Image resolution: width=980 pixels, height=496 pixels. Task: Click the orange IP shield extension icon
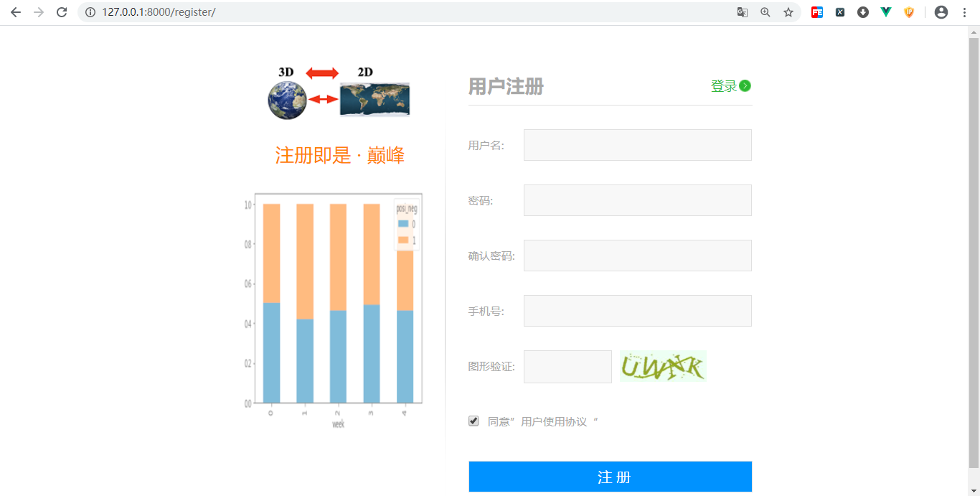pyautogui.click(x=908, y=12)
